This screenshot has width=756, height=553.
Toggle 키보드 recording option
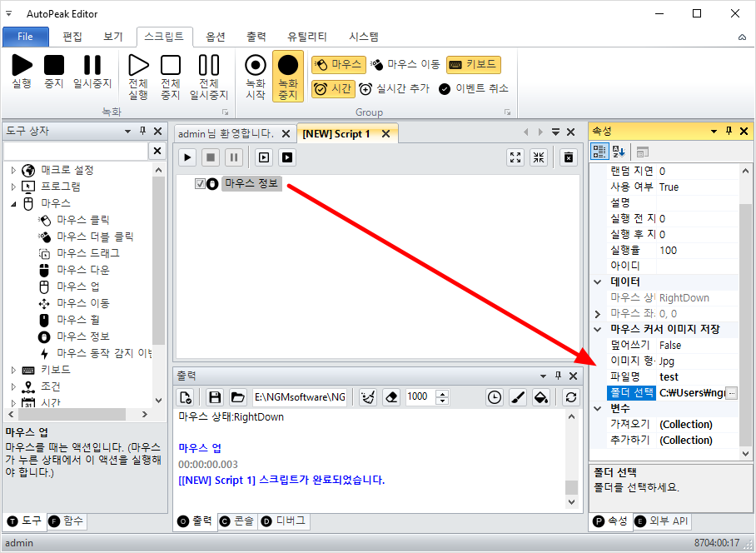pyautogui.click(x=474, y=65)
